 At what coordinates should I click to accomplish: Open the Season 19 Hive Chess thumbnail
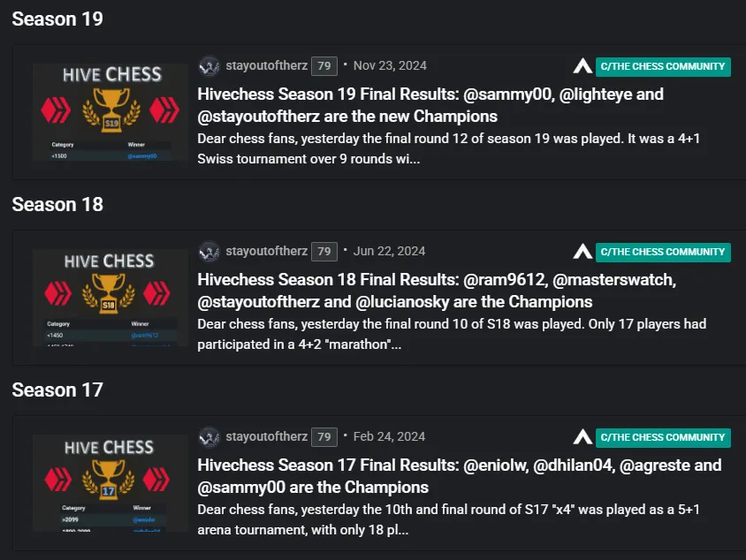(110, 112)
